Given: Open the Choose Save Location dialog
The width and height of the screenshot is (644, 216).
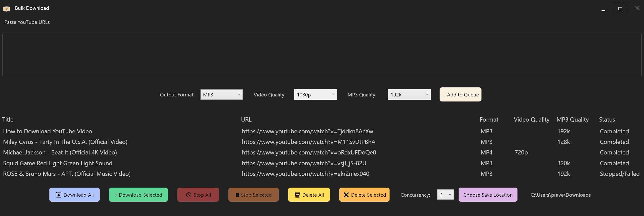Looking at the screenshot, I should pyautogui.click(x=488, y=195).
